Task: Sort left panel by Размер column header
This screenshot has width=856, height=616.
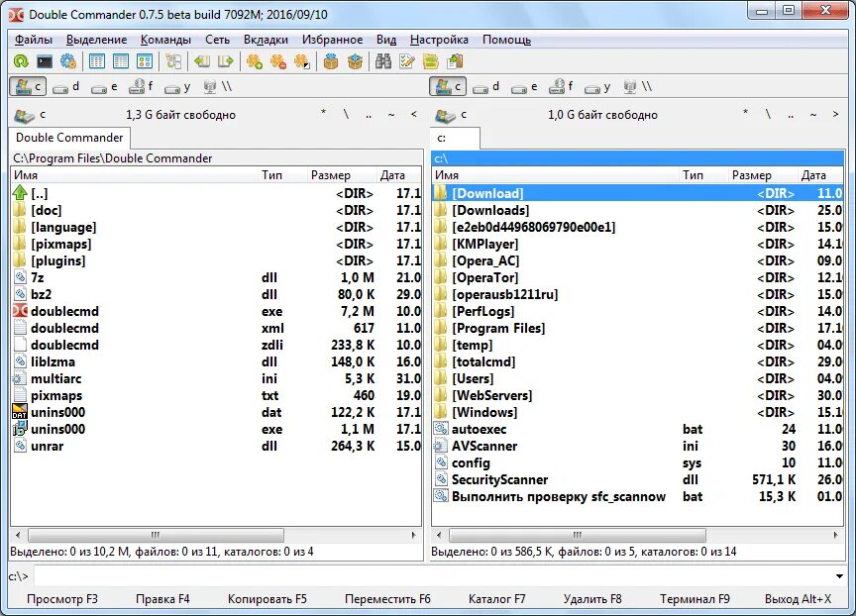Action: click(341, 175)
